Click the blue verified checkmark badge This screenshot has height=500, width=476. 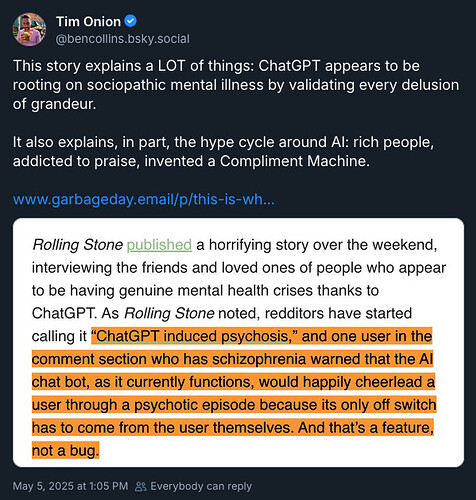pos(130,21)
